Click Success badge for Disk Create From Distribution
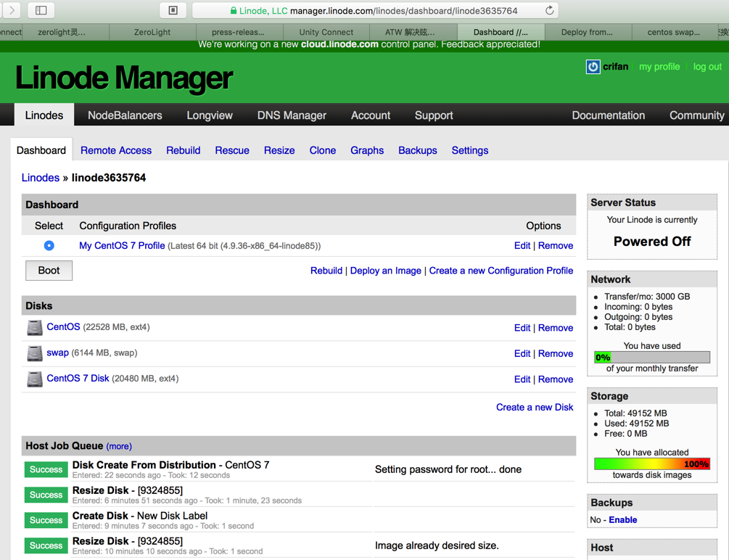 tap(46, 469)
